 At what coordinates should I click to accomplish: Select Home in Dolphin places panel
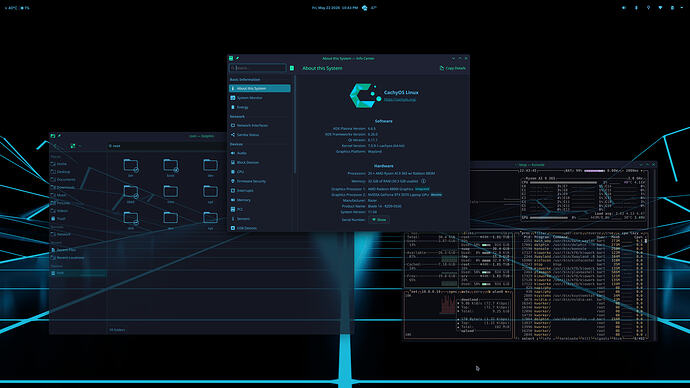pos(78,164)
